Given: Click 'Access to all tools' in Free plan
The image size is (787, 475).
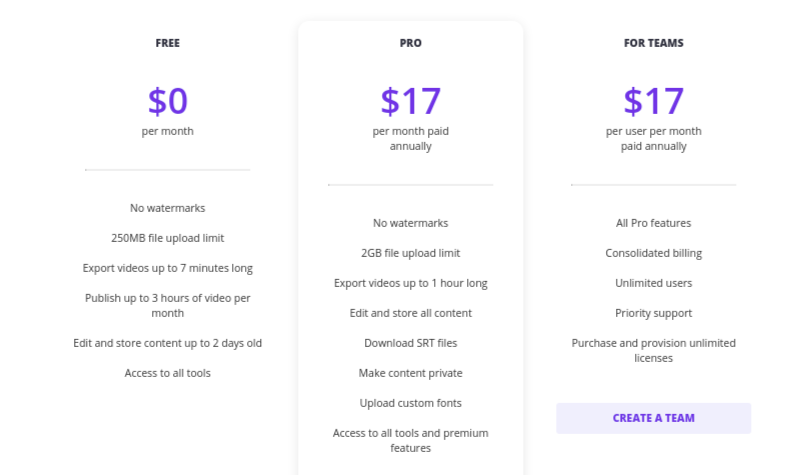Looking at the screenshot, I should (x=168, y=373).
